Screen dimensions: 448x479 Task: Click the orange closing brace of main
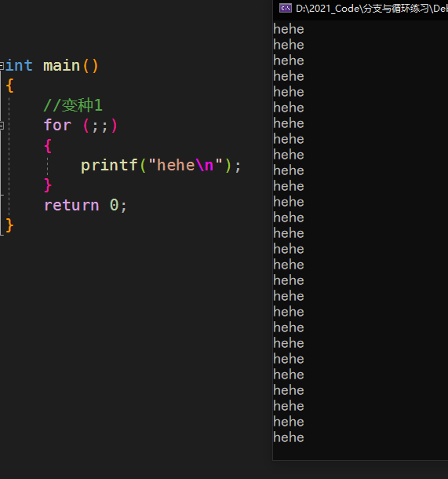[x=9, y=225]
